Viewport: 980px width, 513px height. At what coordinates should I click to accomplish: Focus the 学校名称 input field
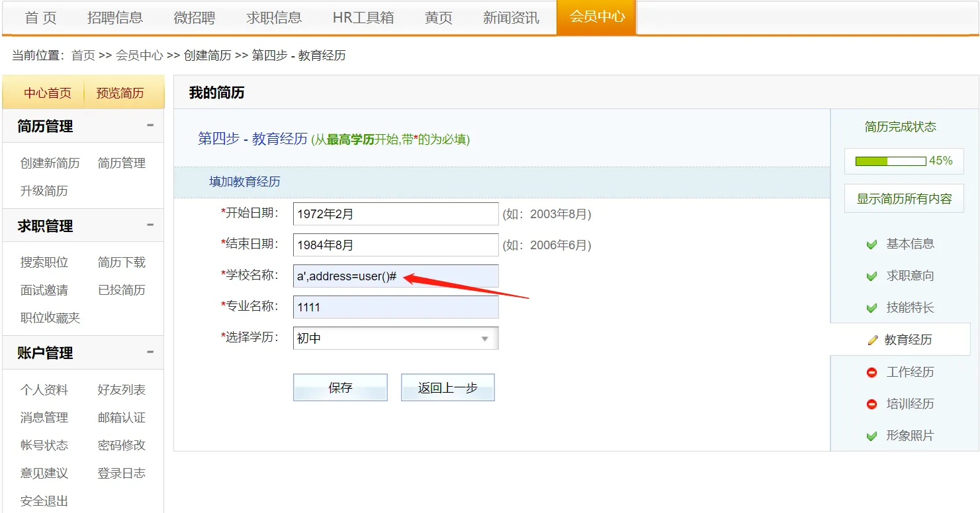[x=395, y=276]
